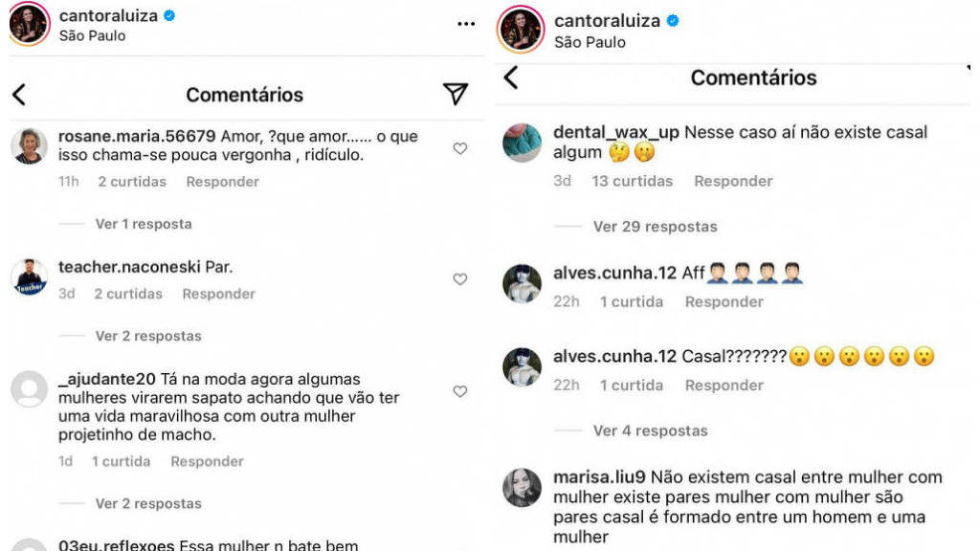View marisa.liu9's profile avatar
980x551 pixels.
(522, 488)
